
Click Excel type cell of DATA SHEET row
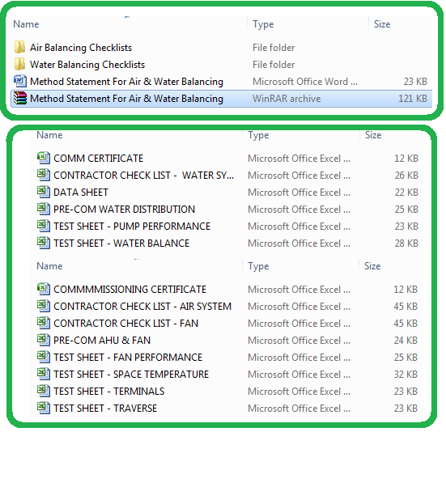299,193
